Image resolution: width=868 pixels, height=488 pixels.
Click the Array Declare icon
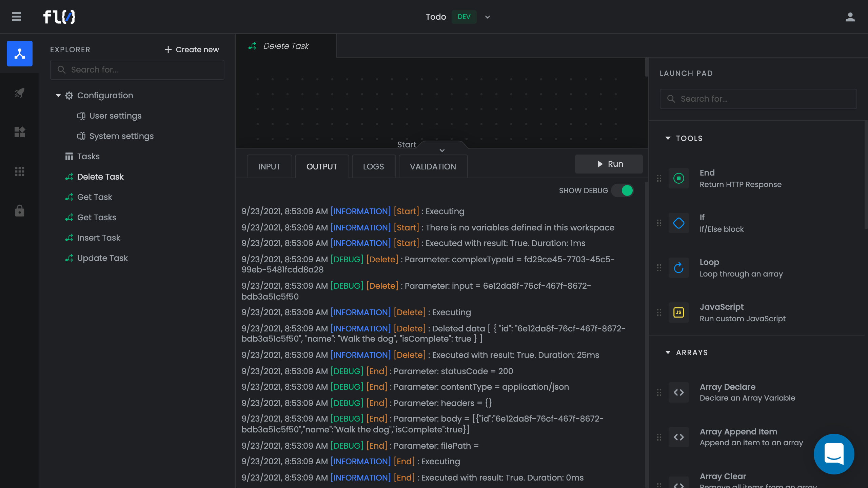pyautogui.click(x=679, y=392)
